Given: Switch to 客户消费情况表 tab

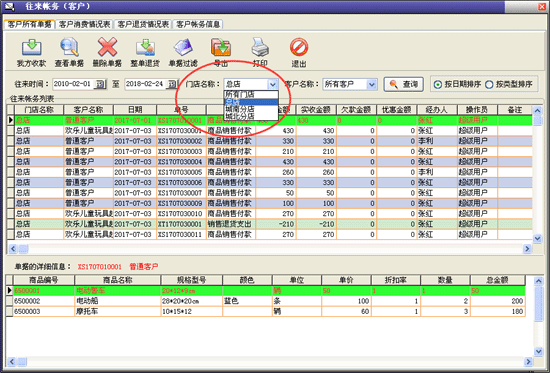Looking at the screenshot, I should 85,24.
